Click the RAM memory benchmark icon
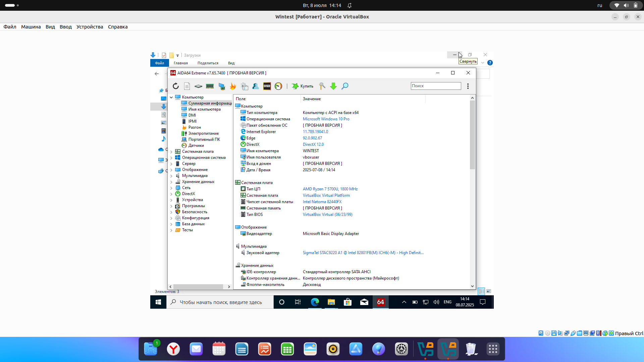 tap(210, 86)
